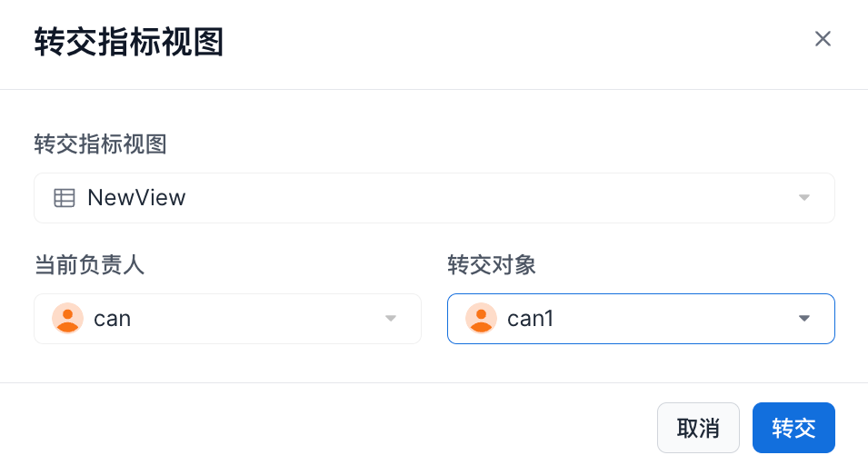Click the can1 text in transfer target field
868x465 pixels.
(530, 319)
